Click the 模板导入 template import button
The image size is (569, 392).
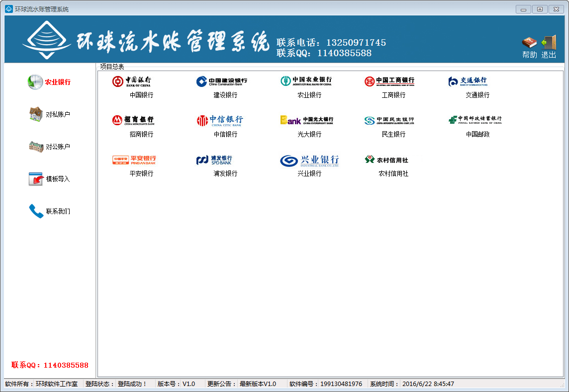tap(50, 179)
